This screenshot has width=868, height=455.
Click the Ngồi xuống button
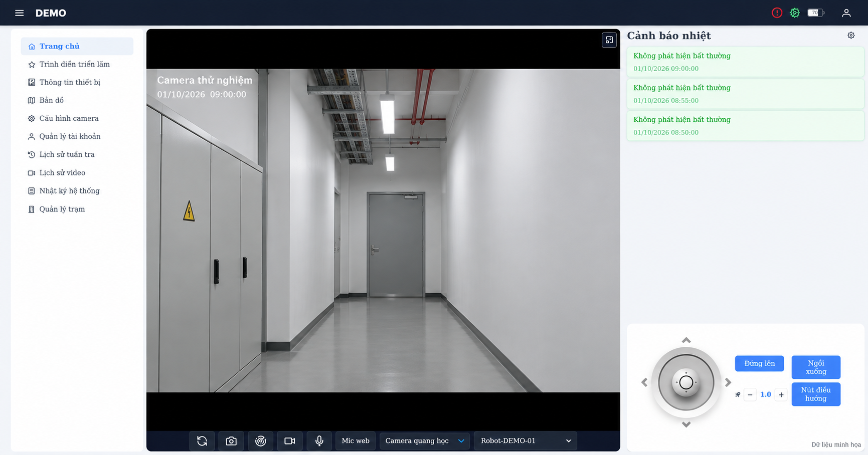816,367
